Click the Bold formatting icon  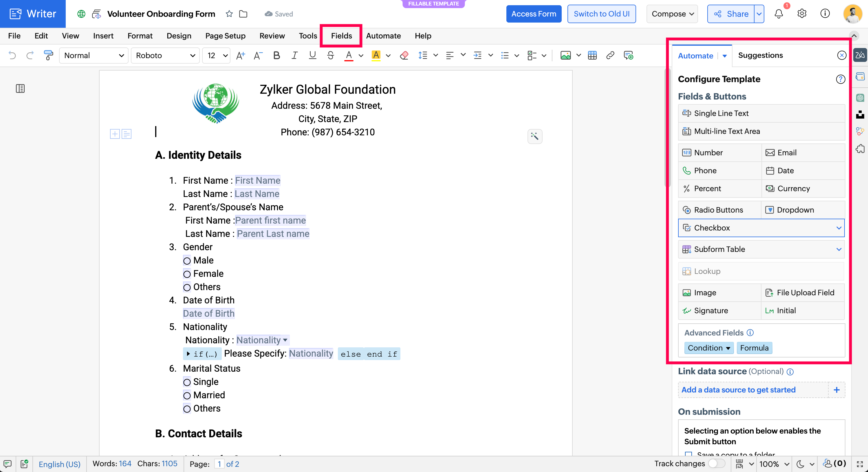276,55
